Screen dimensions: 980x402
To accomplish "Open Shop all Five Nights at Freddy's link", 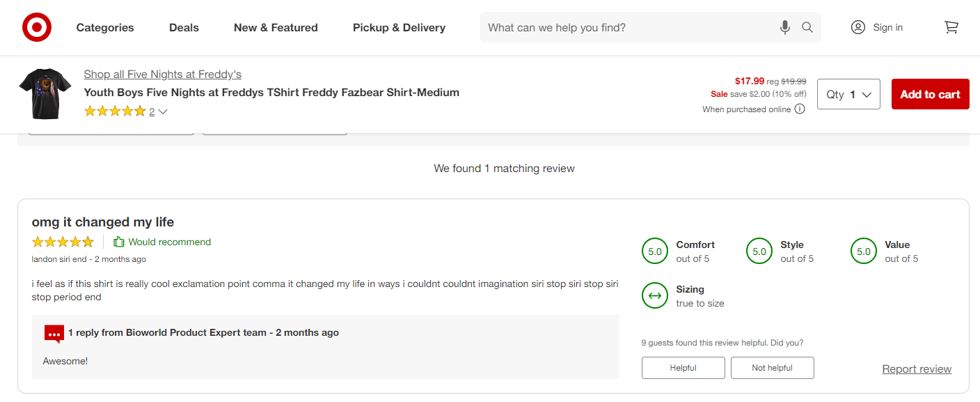I will tap(162, 75).
